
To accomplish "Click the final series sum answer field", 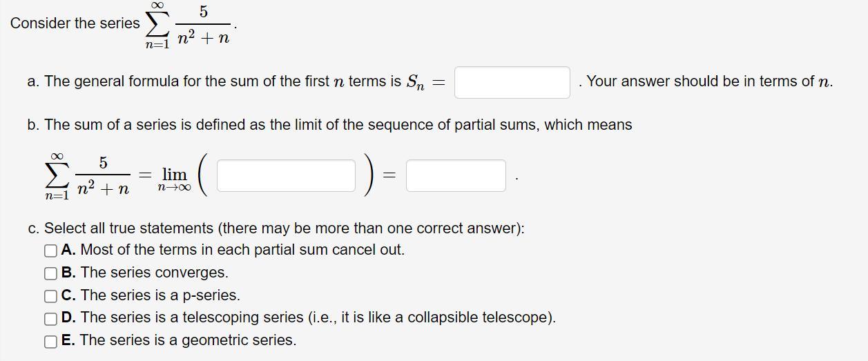I will [456, 175].
